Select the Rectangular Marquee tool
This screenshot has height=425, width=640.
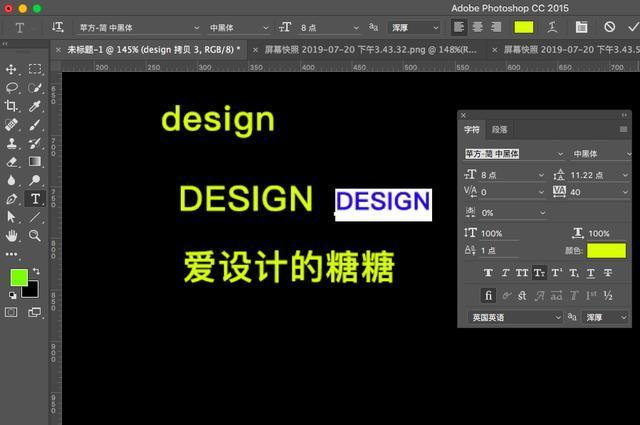click(35, 69)
